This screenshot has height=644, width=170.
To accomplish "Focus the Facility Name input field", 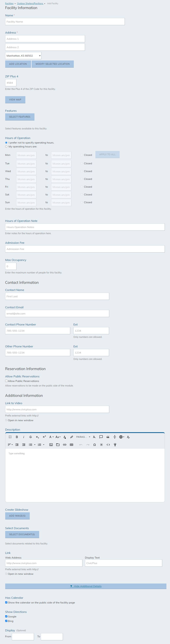I will [x=65, y=22].
